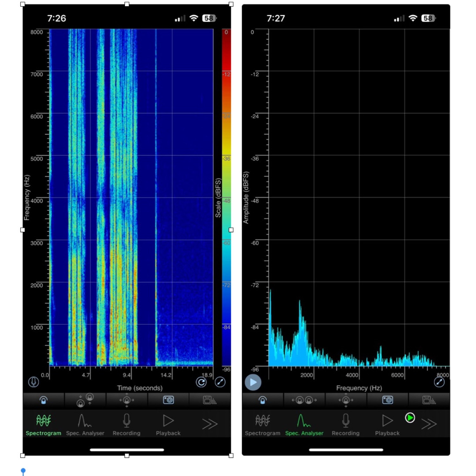Select Spec. Analyser tab in right screenshot
The image size is (476, 476).
click(x=304, y=425)
